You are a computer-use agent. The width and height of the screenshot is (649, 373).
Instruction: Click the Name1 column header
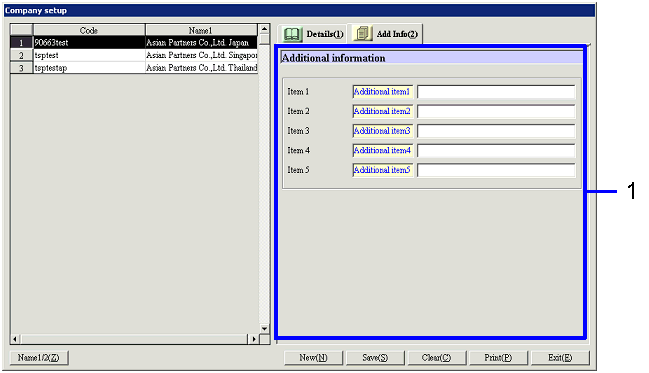[x=201, y=30]
